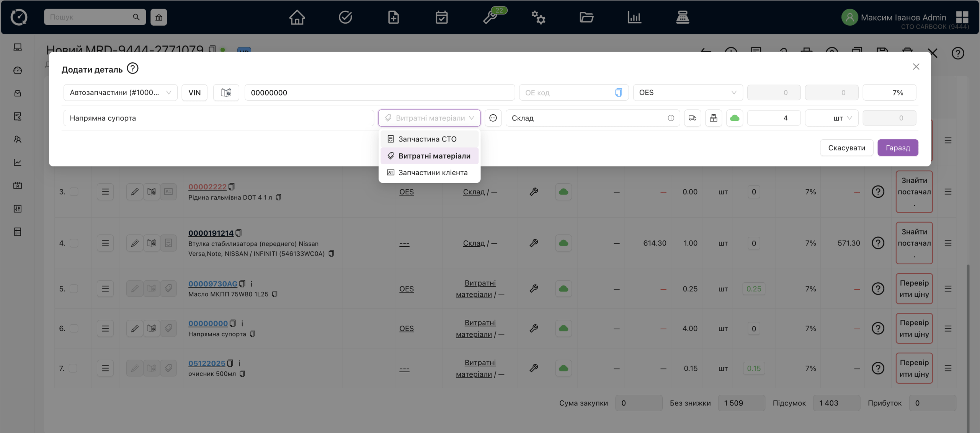980x433 pixels.
Task: Open the home dashboard icon
Action: pyautogui.click(x=297, y=17)
